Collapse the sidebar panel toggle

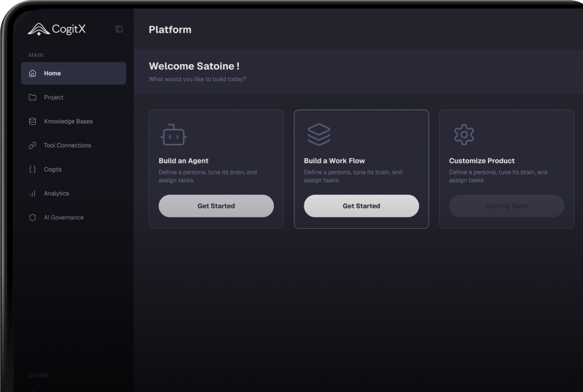119,29
